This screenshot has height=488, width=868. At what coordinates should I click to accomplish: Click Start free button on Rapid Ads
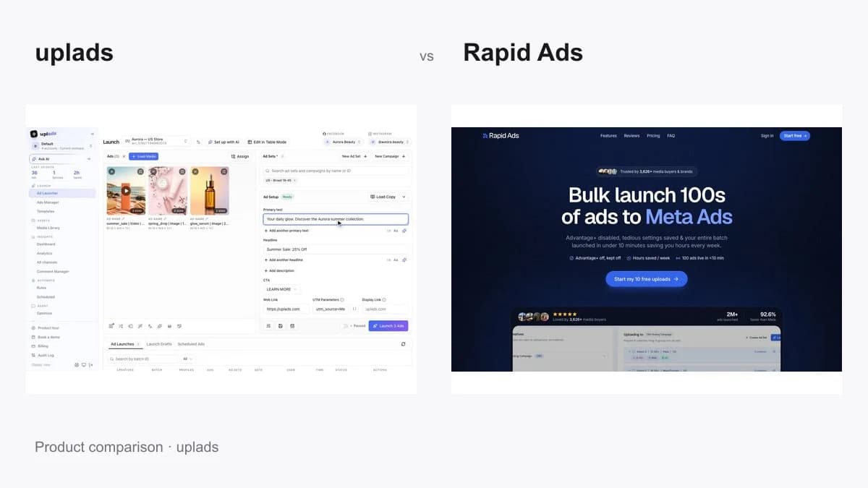tap(794, 136)
